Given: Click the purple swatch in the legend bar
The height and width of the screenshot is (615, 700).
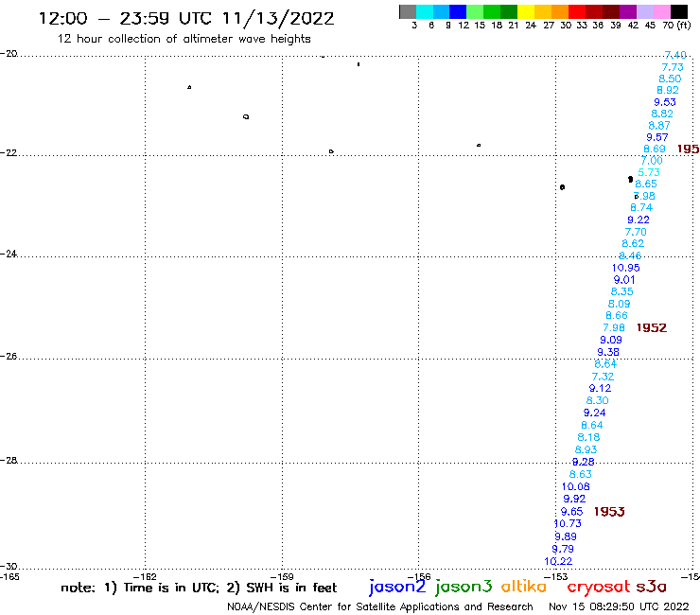Looking at the screenshot, I should click(x=628, y=11).
